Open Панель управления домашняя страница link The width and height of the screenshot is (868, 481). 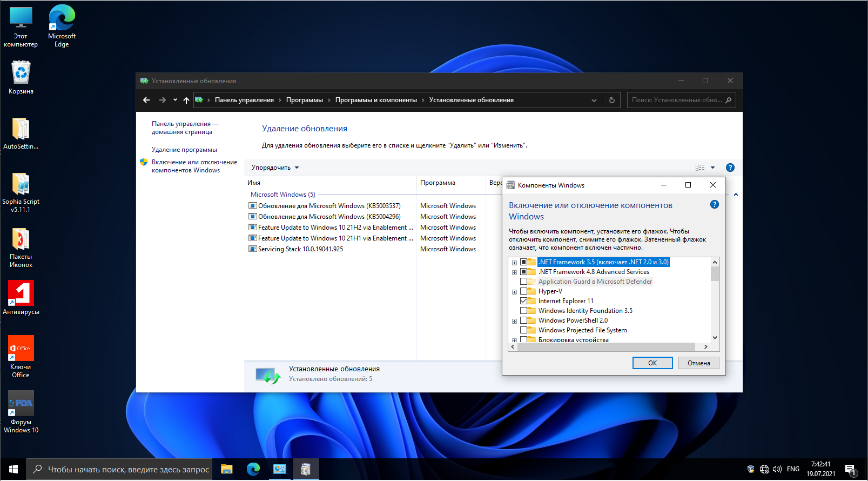click(185, 128)
